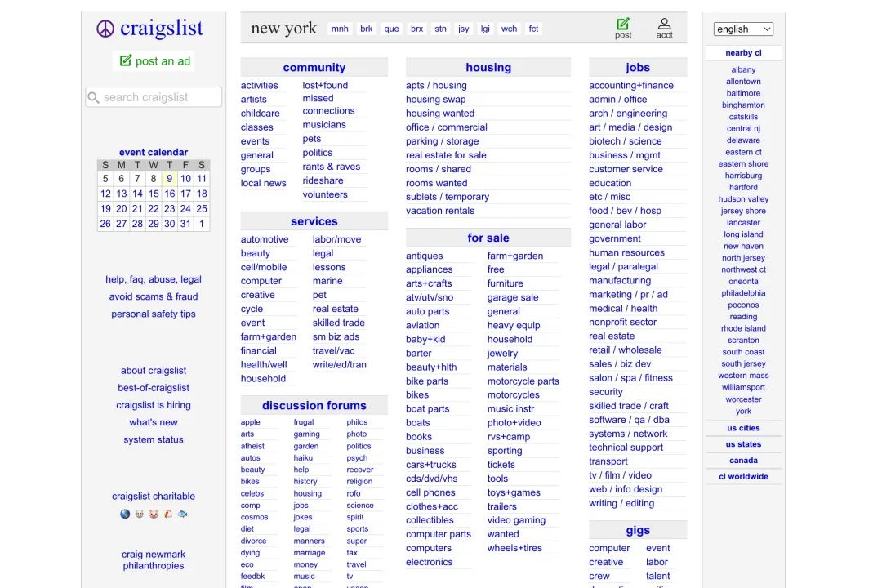The width and height of the screenshot is (882, 588).
Task: Click the pig emoji under craigslist charitable
Action: point(154,514)
